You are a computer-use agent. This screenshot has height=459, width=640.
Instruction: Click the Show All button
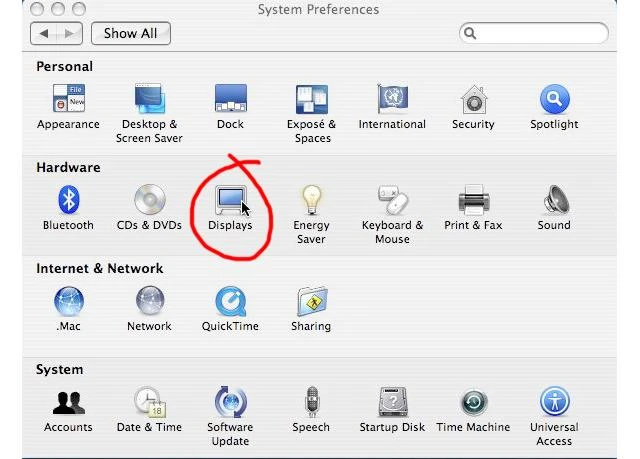131,33
